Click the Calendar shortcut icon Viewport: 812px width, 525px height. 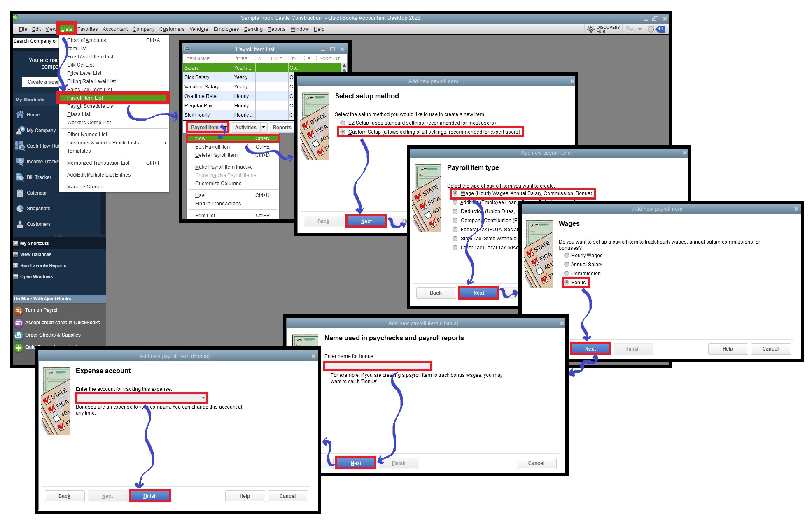pyautogui.click(x=20, y=193)
